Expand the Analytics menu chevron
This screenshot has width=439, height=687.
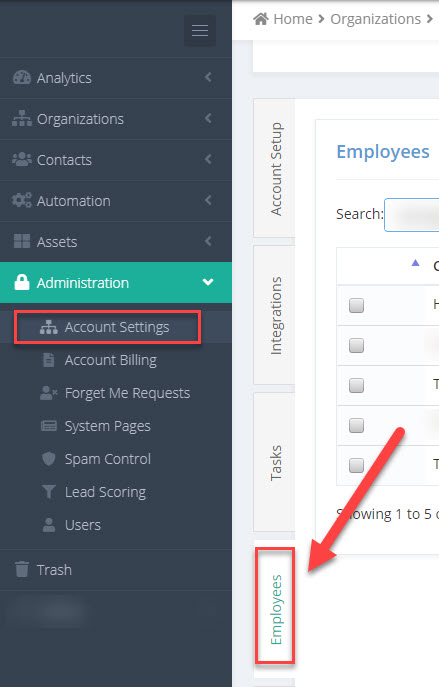tap(208, 77)
